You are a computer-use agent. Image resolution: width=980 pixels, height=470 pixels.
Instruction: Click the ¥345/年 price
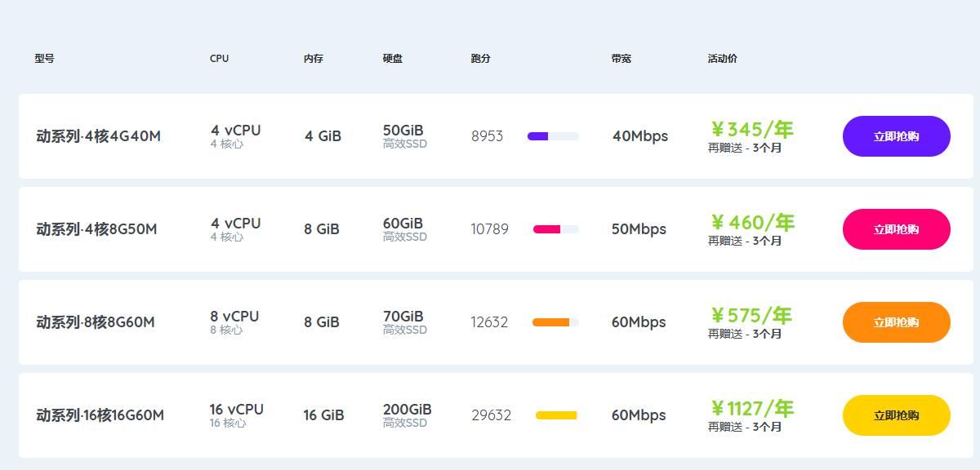(751, 130)
